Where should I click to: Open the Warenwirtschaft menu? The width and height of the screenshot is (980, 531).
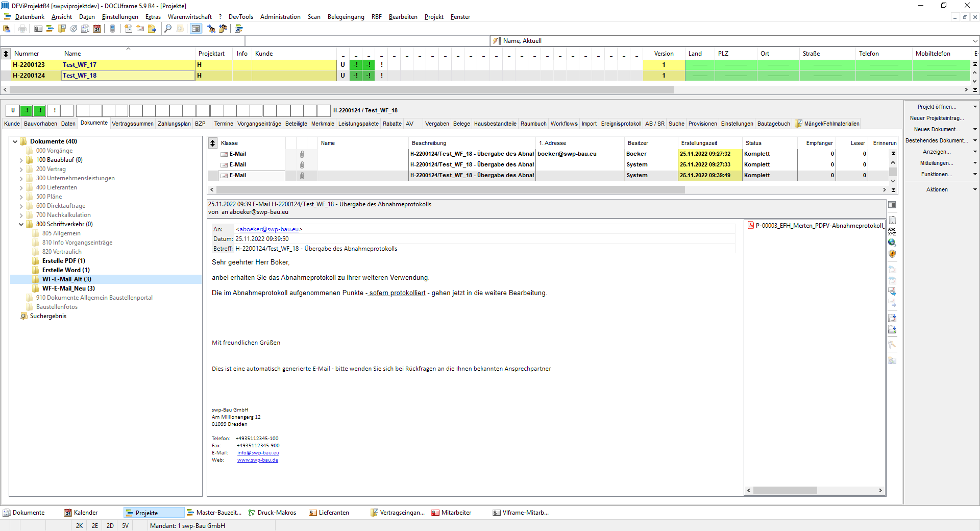click(189, 17)
